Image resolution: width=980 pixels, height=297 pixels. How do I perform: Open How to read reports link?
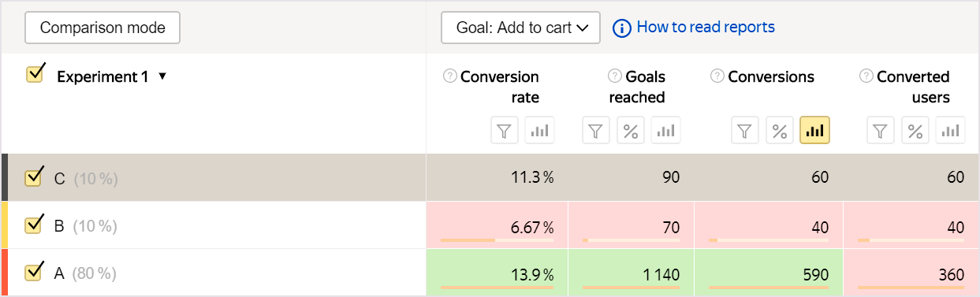coord(706,27)
